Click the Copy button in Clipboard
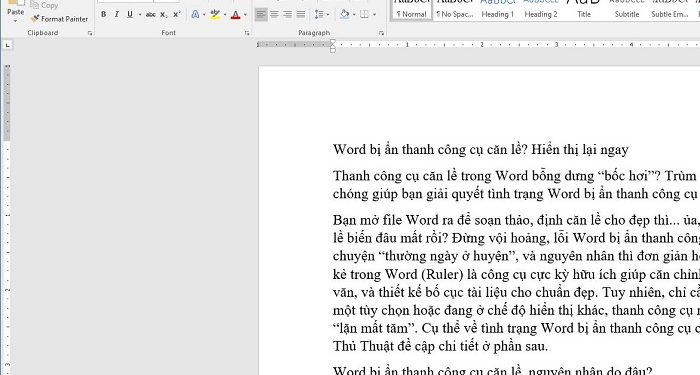Image resolution: width=700 pixels, height=375 pixels. [44, 5]
